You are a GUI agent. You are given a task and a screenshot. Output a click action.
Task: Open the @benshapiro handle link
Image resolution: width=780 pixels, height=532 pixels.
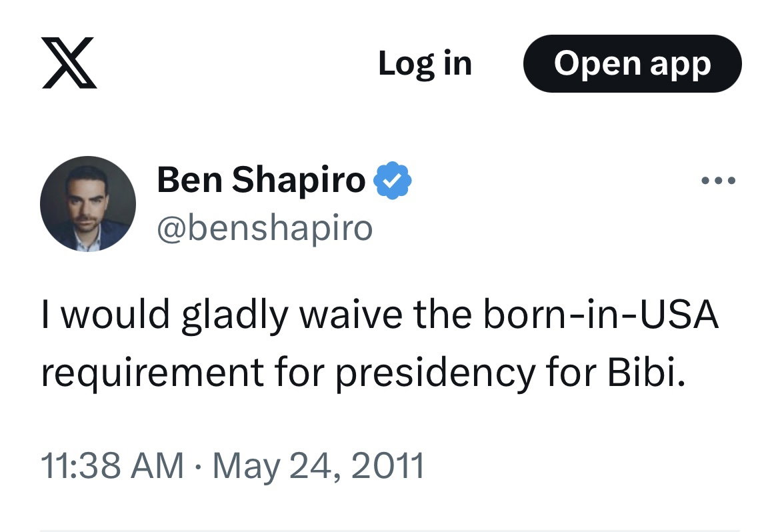(265, 229)
